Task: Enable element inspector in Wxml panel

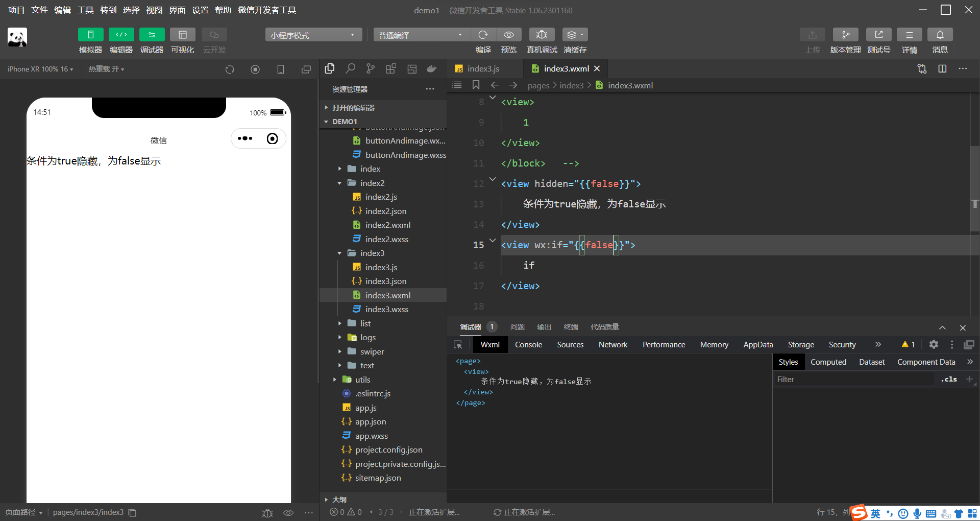Action: click(x=458, y=344)
